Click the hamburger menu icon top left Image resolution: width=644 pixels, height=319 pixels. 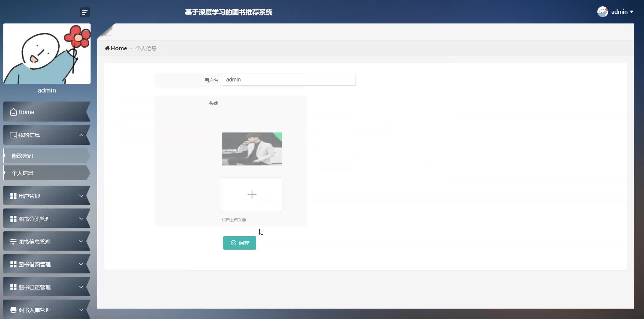(85, 12)
